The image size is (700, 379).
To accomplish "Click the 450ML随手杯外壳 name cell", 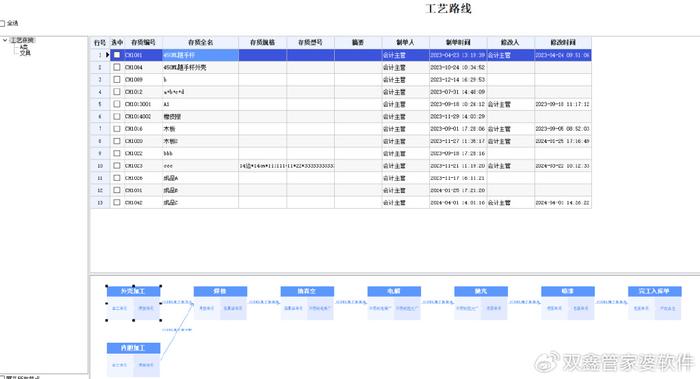I will tap(200, 67).
